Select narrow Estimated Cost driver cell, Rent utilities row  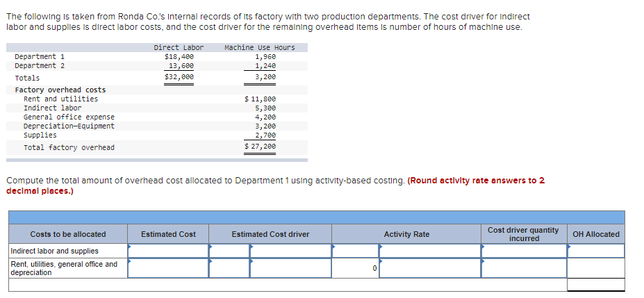(x=229, y=268)
